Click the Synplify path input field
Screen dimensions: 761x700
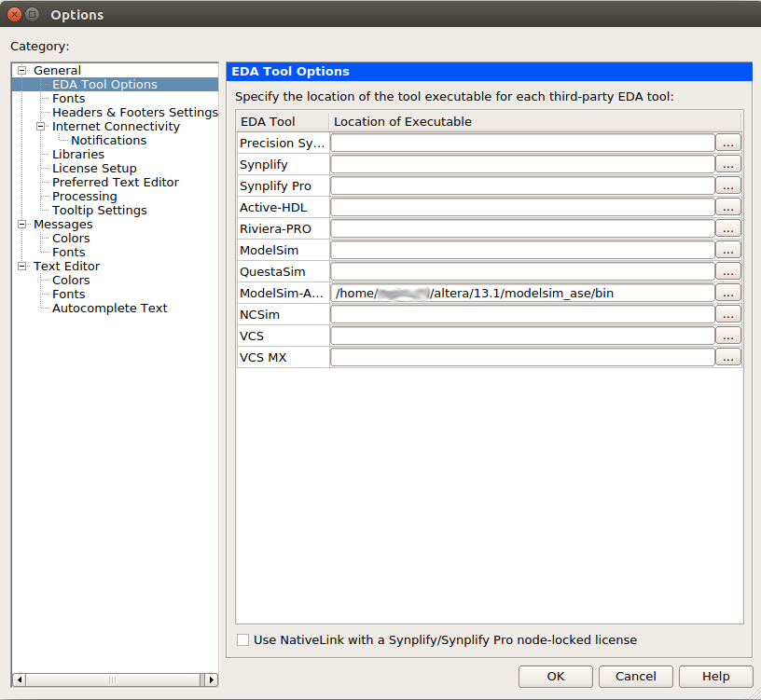pos(522,164)
